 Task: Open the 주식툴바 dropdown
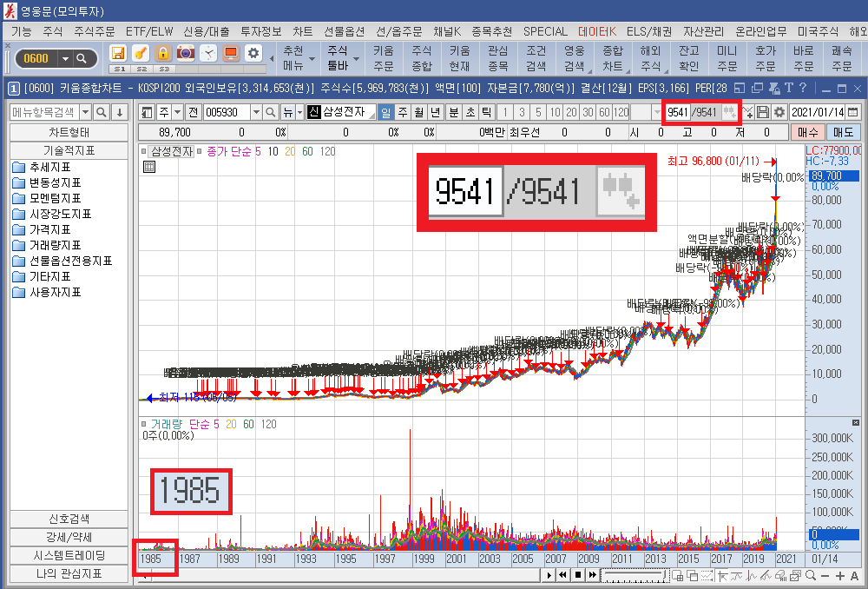tap(357, 59)
